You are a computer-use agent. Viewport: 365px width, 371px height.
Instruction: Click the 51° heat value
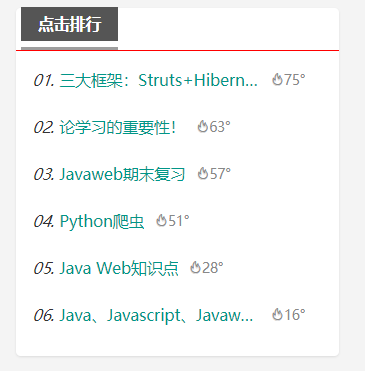[179, 221]
